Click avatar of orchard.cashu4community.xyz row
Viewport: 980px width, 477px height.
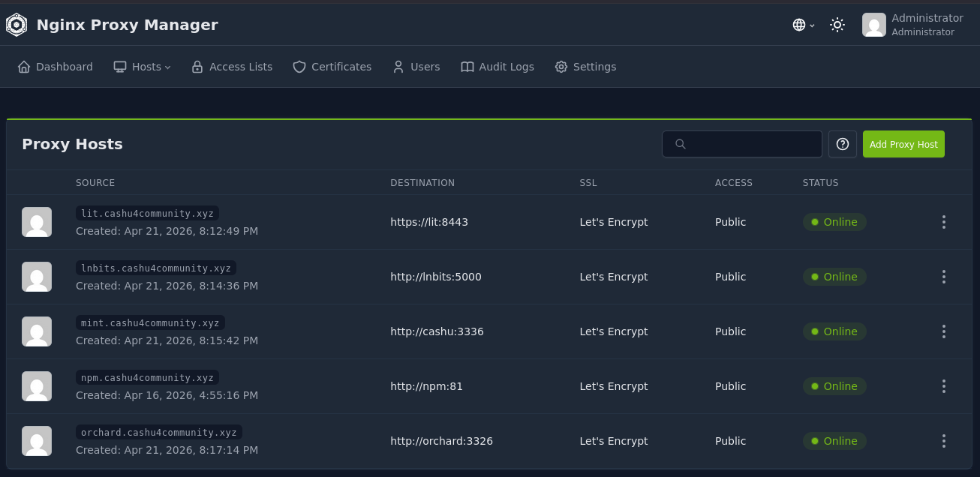click(37, 441)
